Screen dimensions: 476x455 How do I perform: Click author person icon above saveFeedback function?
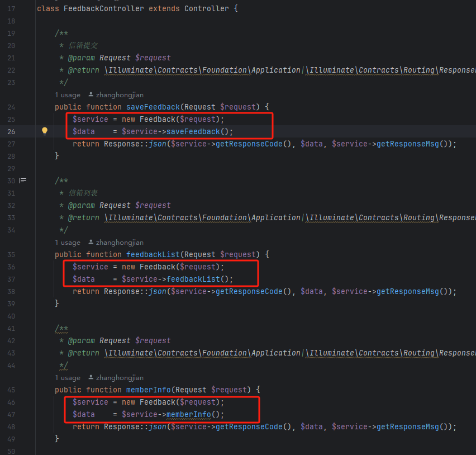coord(92,95)
